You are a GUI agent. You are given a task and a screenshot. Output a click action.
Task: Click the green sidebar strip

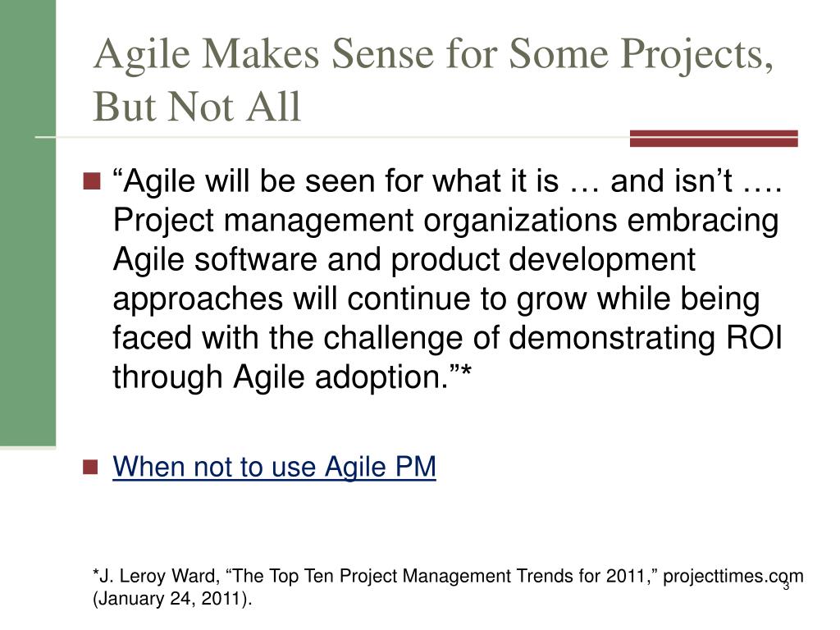(x=28, y=223)
